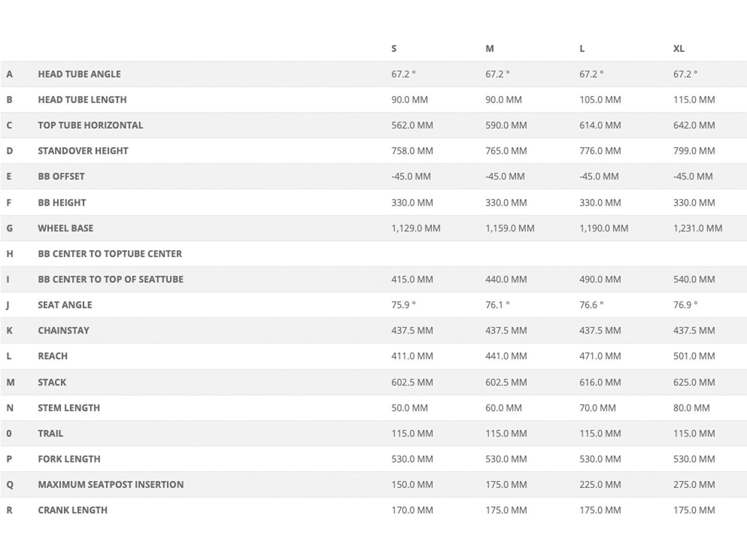Select the XL size column header
The width and height of the screenshot is (747, 560).
tap(679, 49)
